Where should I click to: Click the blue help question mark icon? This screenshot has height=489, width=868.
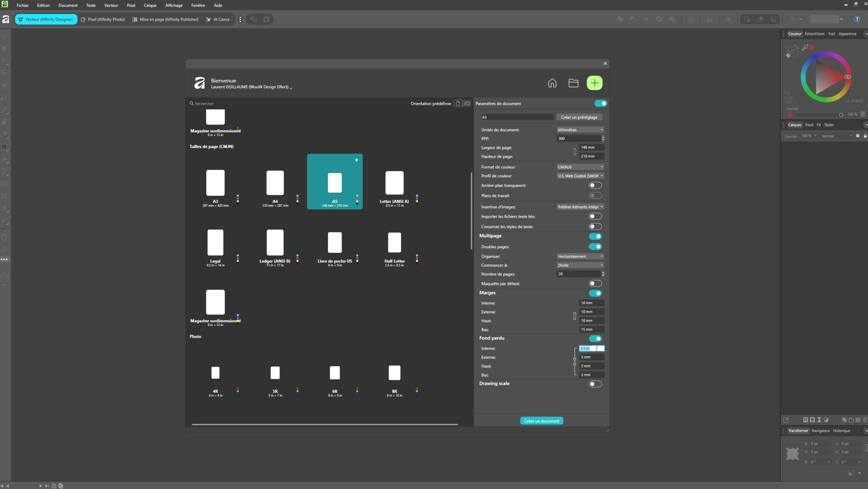coord(857,19)
